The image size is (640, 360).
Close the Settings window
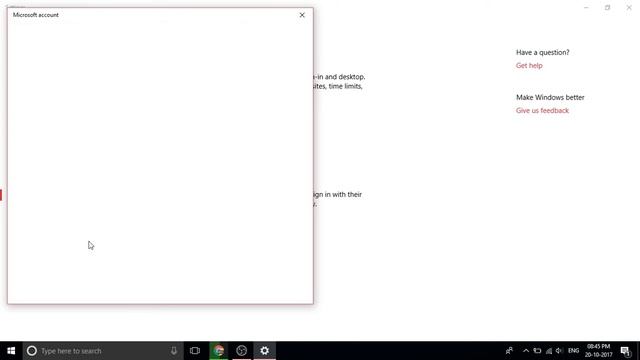629,7
